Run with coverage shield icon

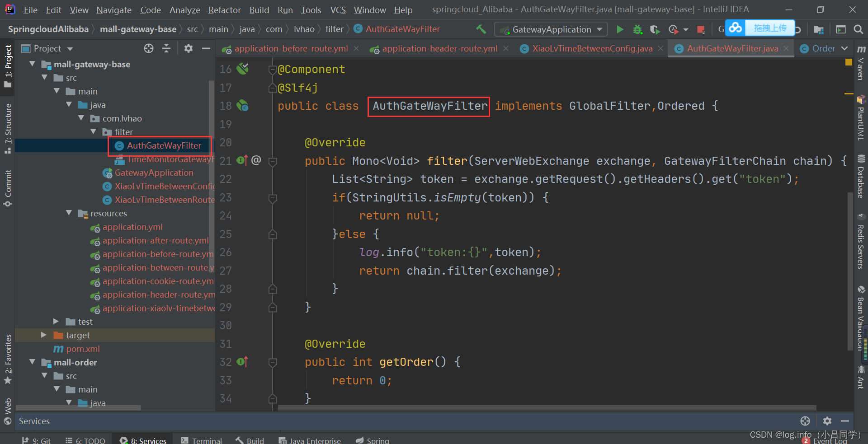655,29
